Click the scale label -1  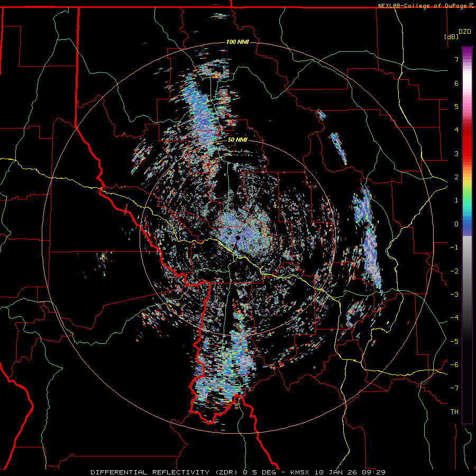[454, 248]
